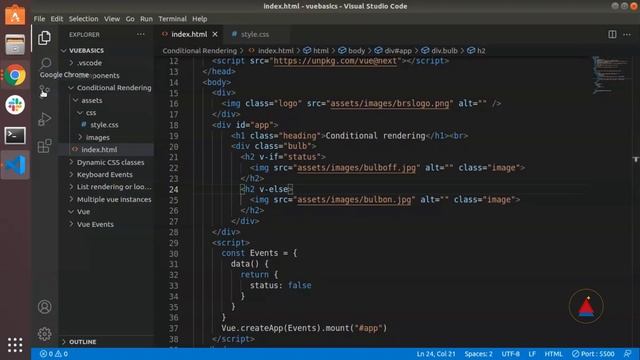Open Explorer Views and More Actions ellipsis
Screen dimensions: 640x360
[141, 34]
